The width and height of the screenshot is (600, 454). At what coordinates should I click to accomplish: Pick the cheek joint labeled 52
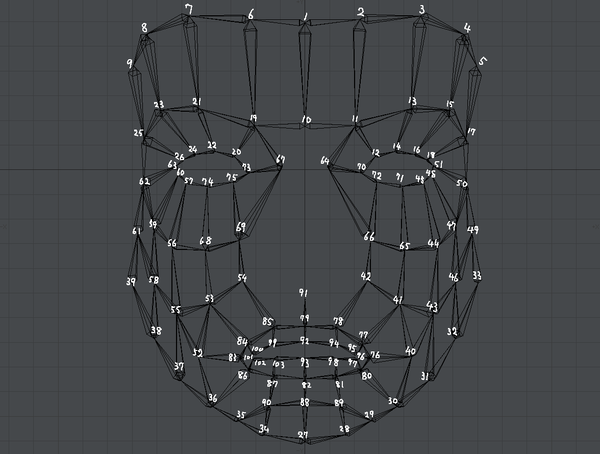[x=197, y=353]
